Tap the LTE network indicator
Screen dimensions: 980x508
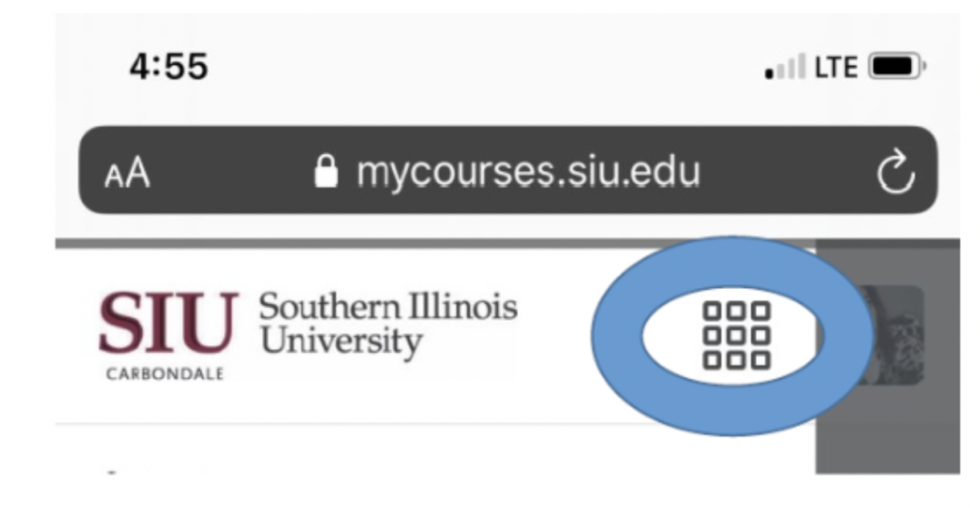(835, 67)
